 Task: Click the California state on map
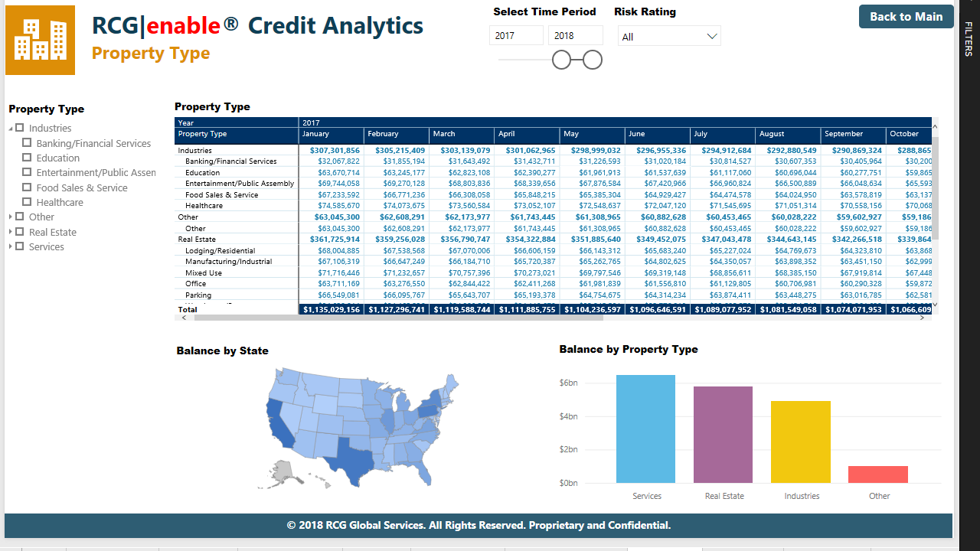pos(277,424)
